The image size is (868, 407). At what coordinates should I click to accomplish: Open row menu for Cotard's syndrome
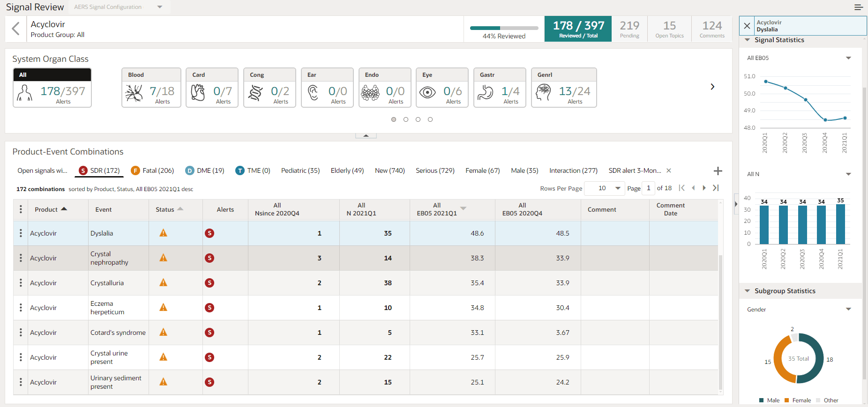coord(21,333)
